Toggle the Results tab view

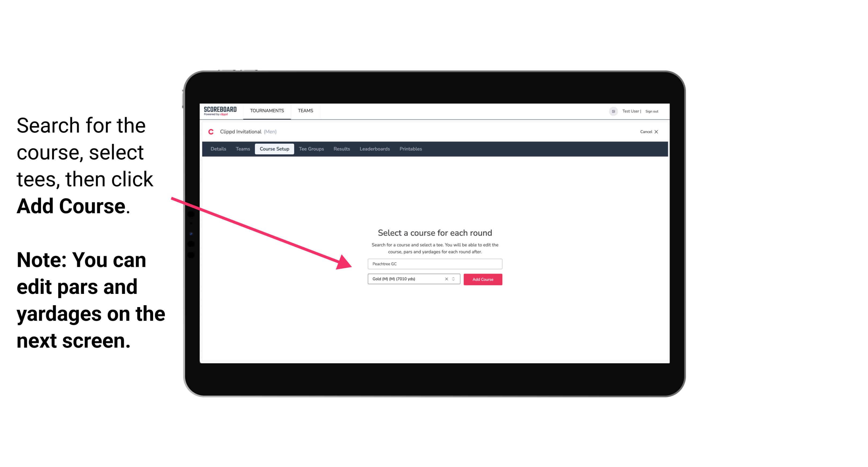tap(341, 149)
